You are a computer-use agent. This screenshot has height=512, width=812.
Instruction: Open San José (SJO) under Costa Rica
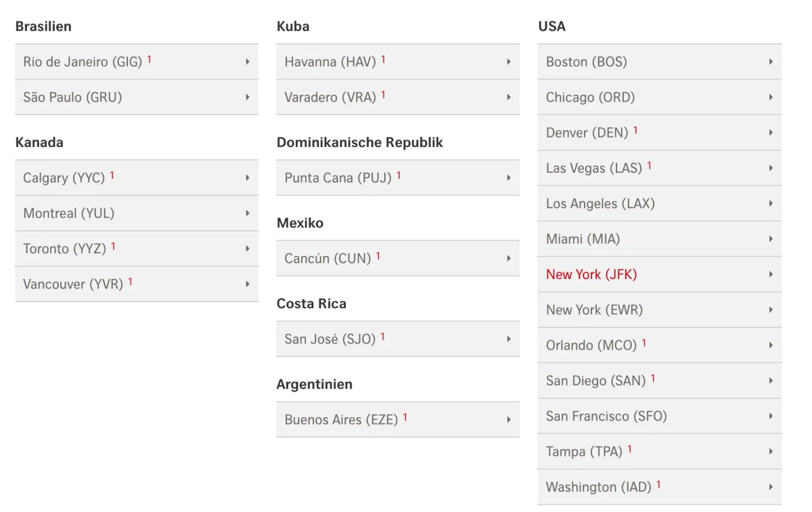(x=398, y=339)
